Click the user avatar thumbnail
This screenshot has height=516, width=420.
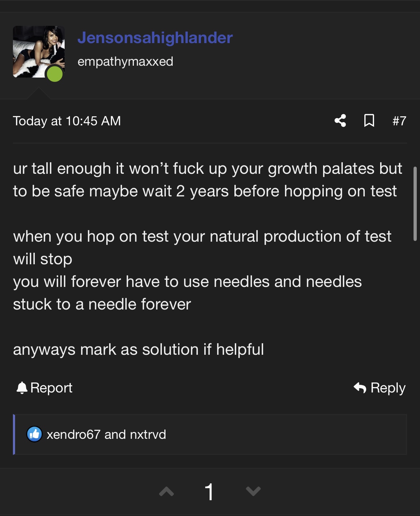pyautogui.click(x=38, y=51)
